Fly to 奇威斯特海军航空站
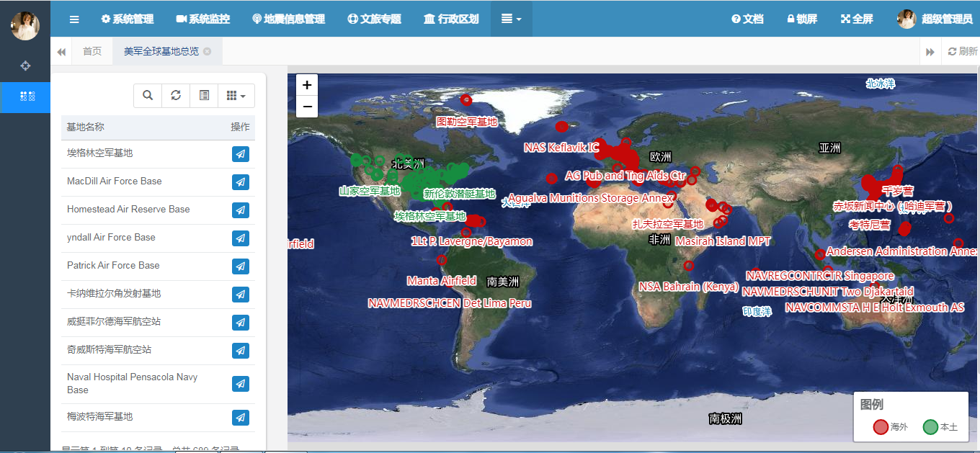 coord(241,350)
